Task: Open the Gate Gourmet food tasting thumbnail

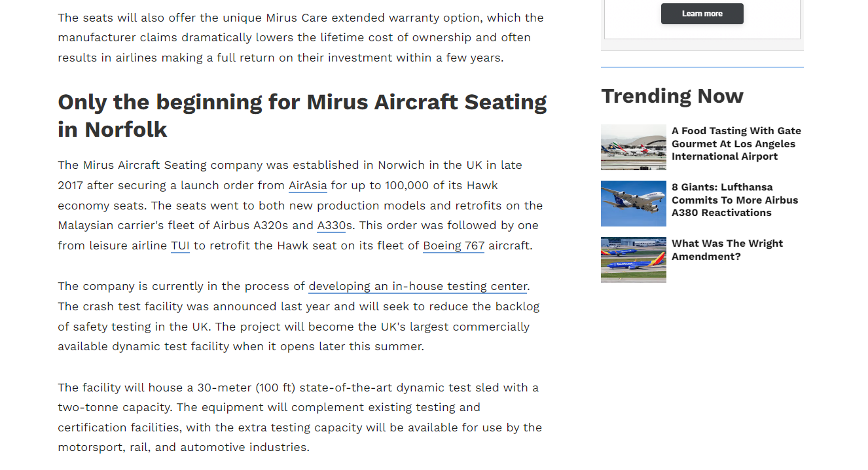Action: [634, 147]
